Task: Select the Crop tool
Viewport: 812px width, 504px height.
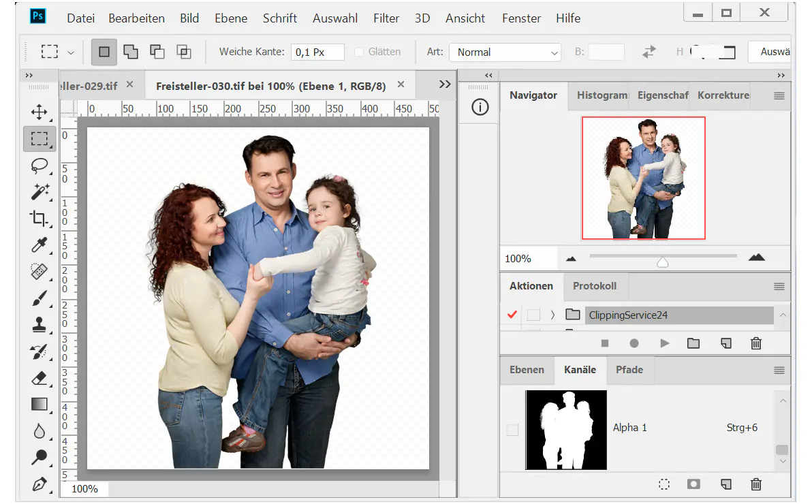Action: click(x=39, y=219)
